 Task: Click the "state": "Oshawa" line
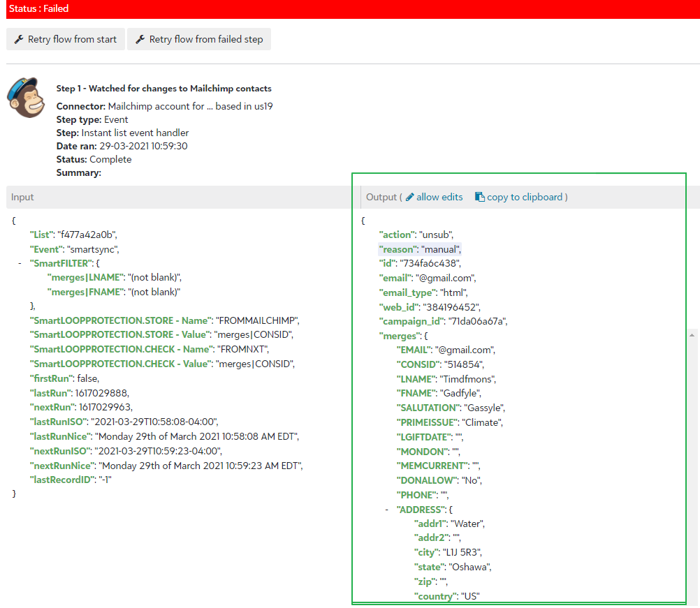click(x=453, y=567)
